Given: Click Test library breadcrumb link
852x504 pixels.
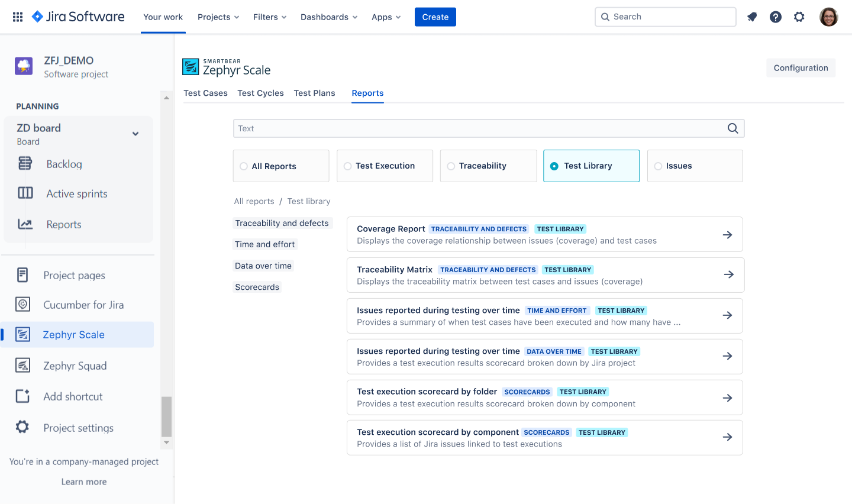Looking at the screenshot, I should point(309,201).
